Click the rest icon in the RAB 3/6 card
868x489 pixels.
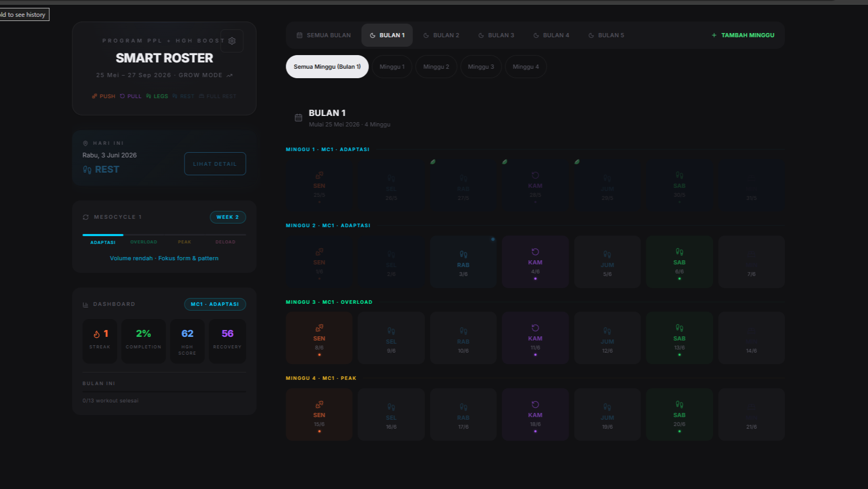pos(463,254)
